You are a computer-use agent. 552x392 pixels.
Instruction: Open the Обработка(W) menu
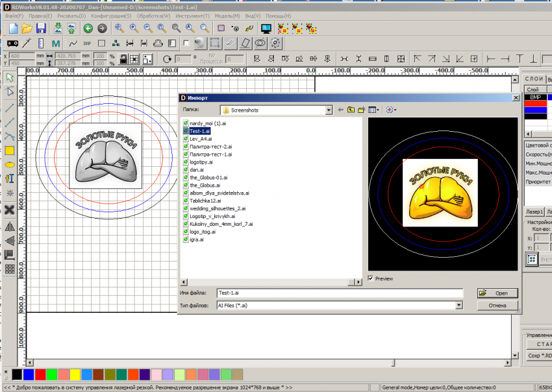(153, 16)
